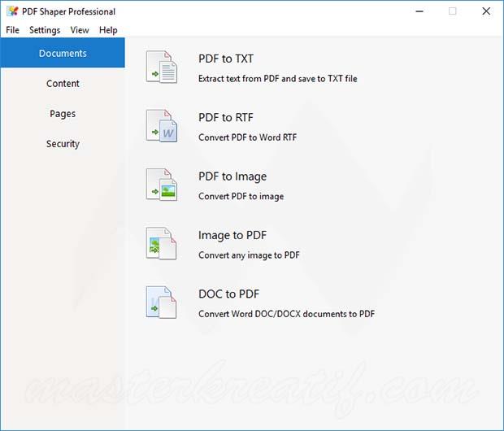Screen dimensions: 504x431
Task: Click the Image to PDF icon
Action: click(x=161, y=244)
